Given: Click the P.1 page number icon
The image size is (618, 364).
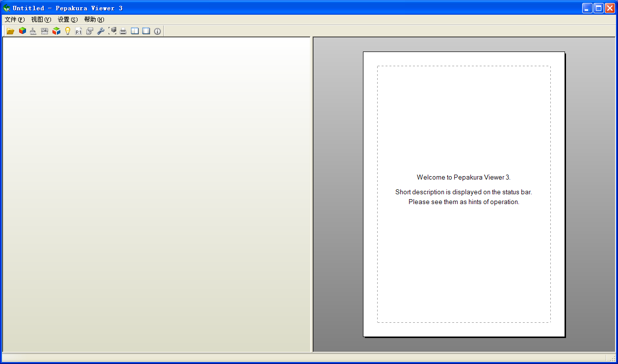Looking at the screenshot, I should pos(78,31).
